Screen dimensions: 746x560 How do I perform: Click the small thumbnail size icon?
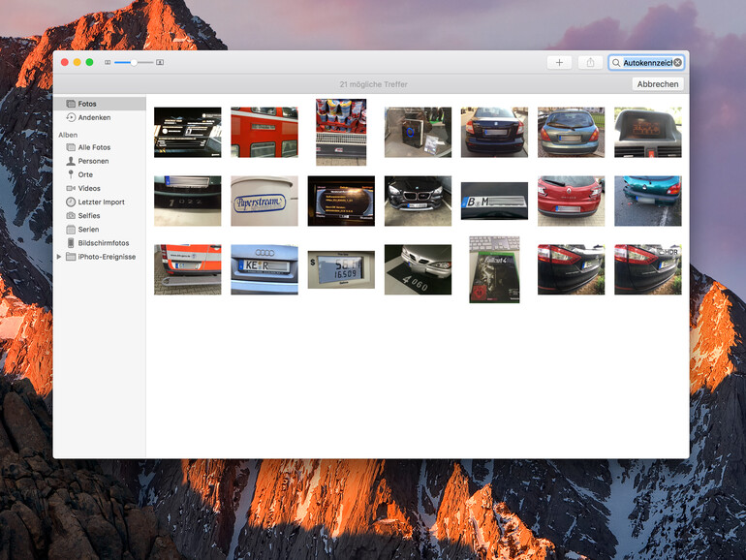[x=108, y=62]
